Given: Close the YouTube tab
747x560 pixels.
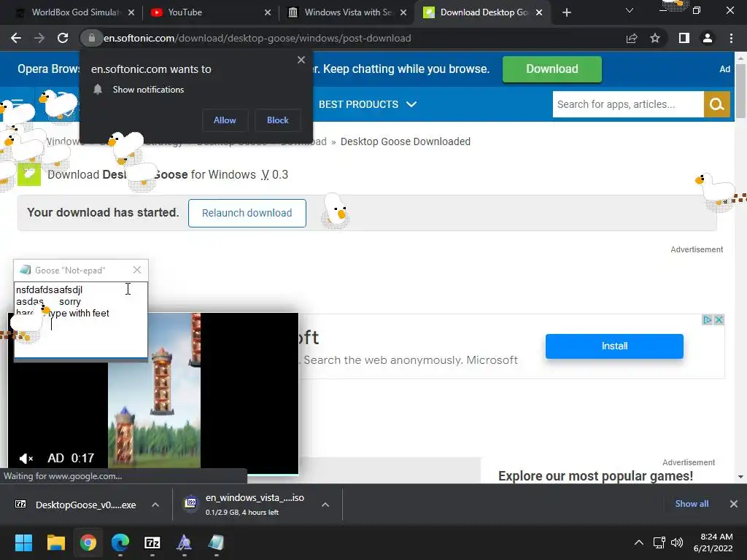Looking at the screenshot, I should pos(268,12).
